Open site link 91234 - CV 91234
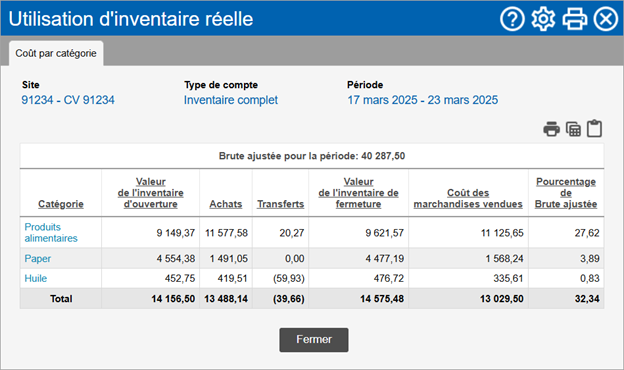 click(68, 100)
